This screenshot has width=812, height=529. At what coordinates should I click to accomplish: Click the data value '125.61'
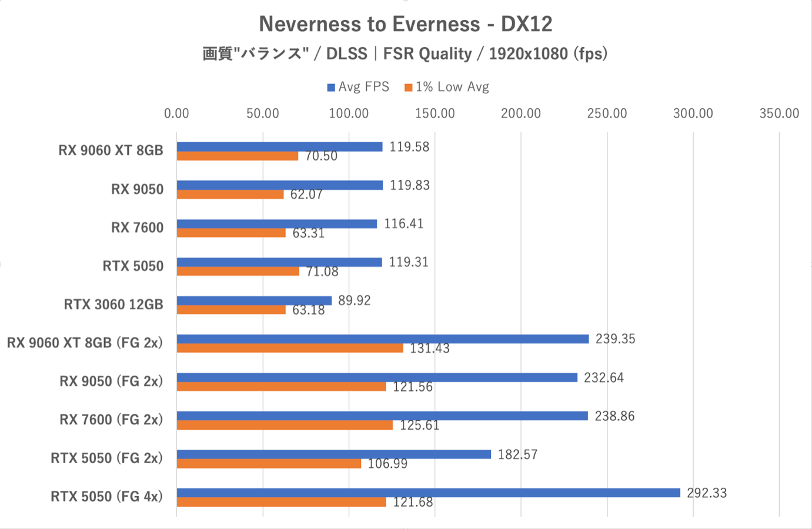click(420, 426)
